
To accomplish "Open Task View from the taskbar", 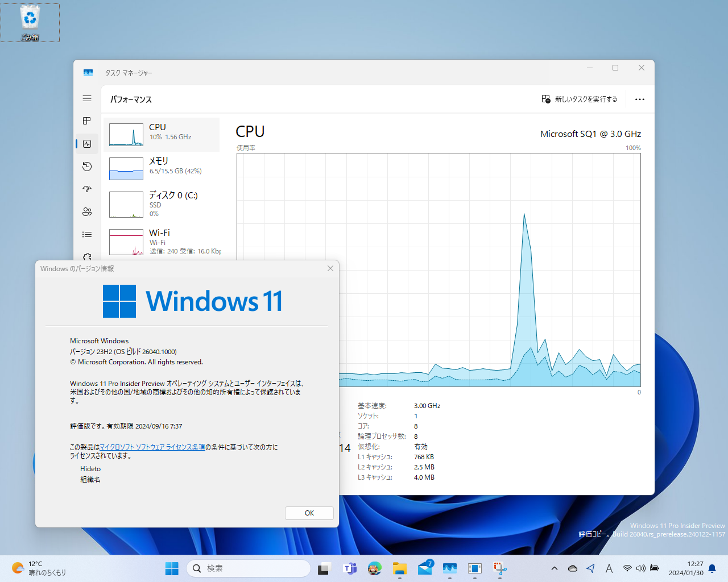I will pos(324,568).
